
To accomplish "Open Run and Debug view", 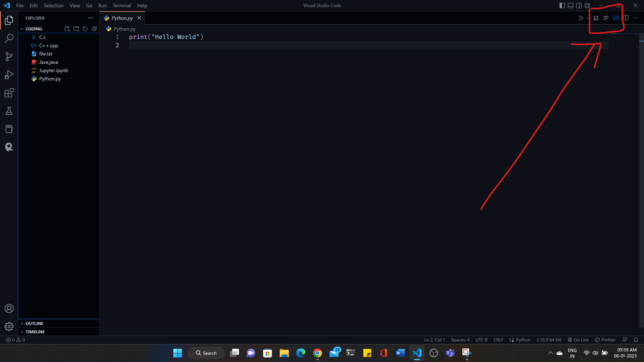I will [9, 75].
